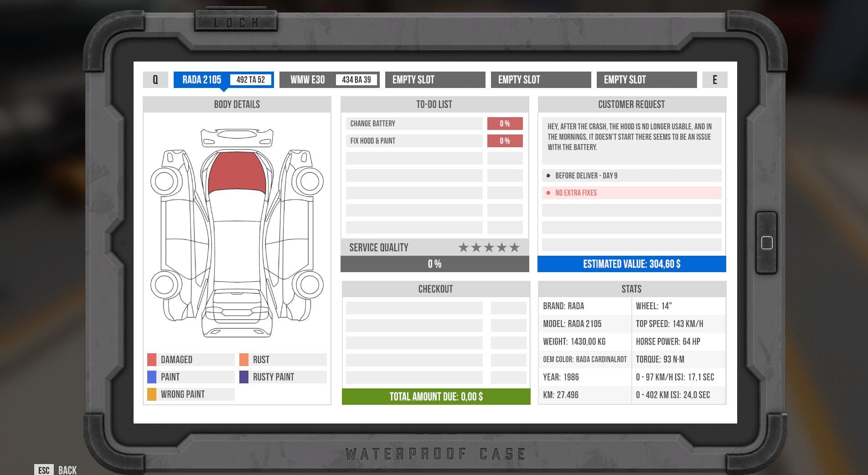The width and height of the screenshot is (868, 475).
Task: Click the red Damaged color swatch
Action: [x=152, y=359]
